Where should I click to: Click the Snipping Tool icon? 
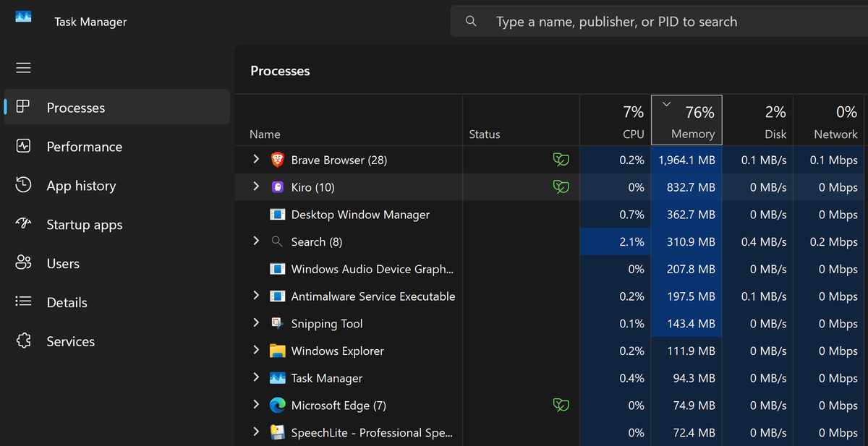point(277,323)
